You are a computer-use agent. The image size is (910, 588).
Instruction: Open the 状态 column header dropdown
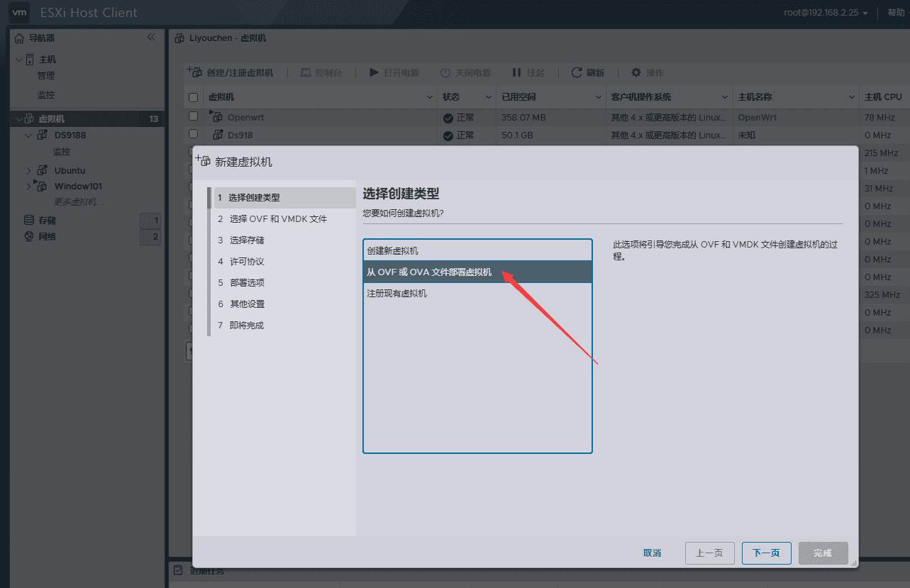click(489, 97)
